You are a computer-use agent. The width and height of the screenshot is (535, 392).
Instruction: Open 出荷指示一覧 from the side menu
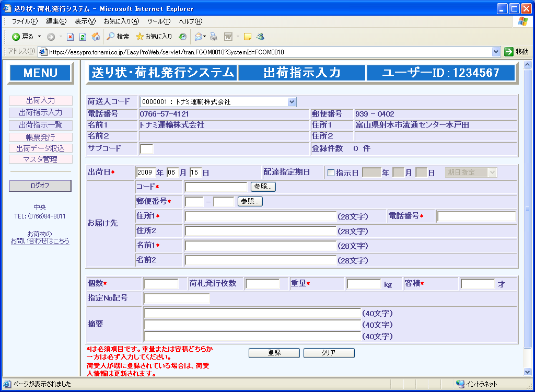click(x=41, y=125)
